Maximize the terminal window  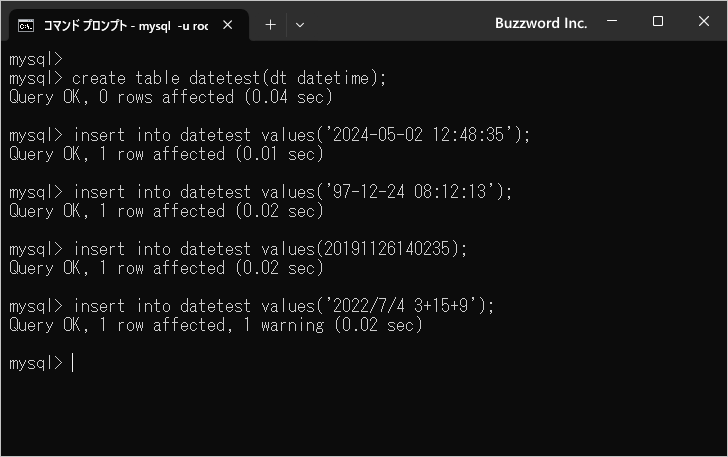657,21
